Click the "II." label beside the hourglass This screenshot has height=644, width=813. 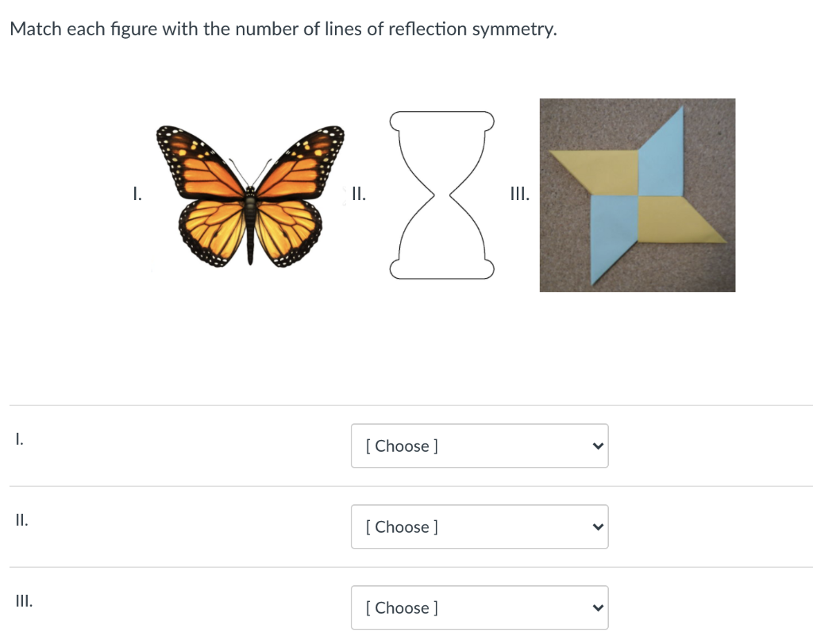(357, 192)
